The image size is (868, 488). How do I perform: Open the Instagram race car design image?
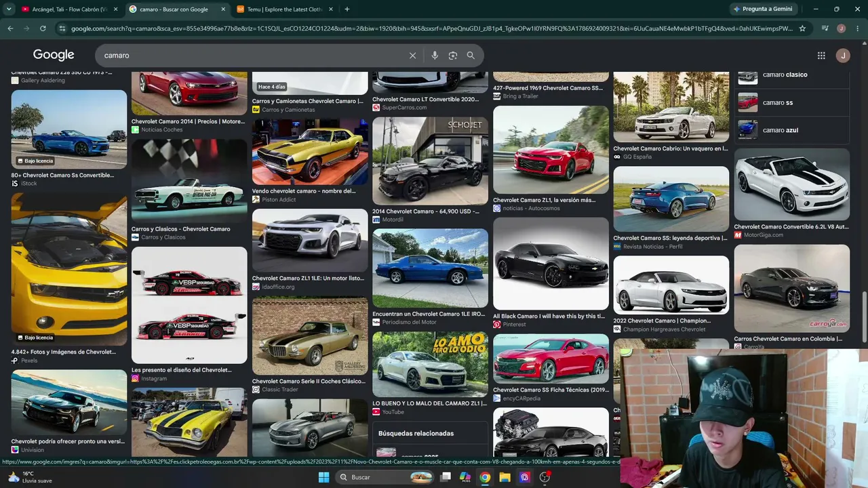point(189,305)
